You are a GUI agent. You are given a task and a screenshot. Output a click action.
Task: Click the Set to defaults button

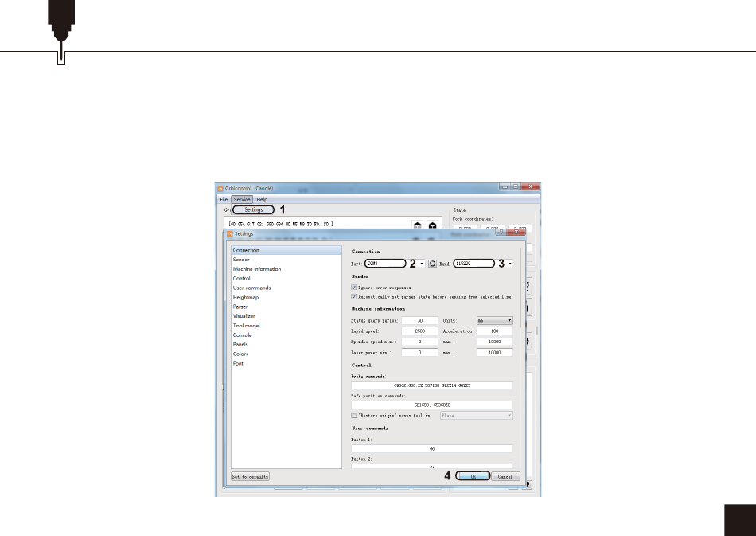pos(250,476)
